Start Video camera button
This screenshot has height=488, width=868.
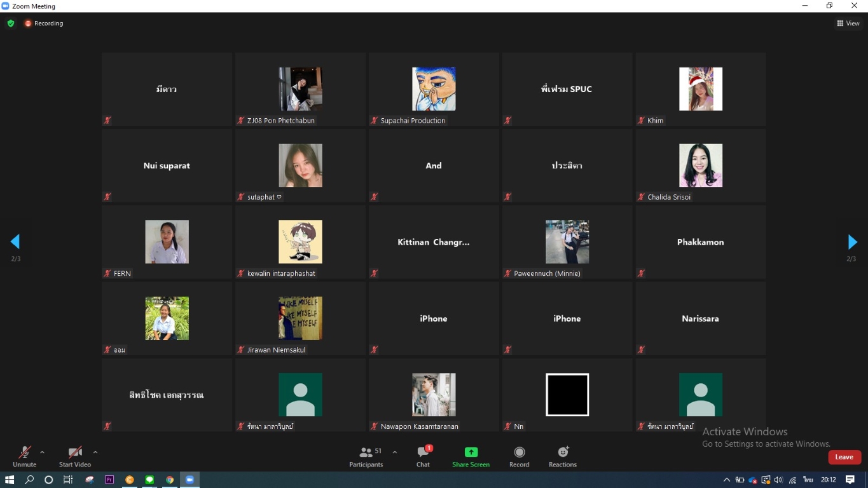click(75, 456)
